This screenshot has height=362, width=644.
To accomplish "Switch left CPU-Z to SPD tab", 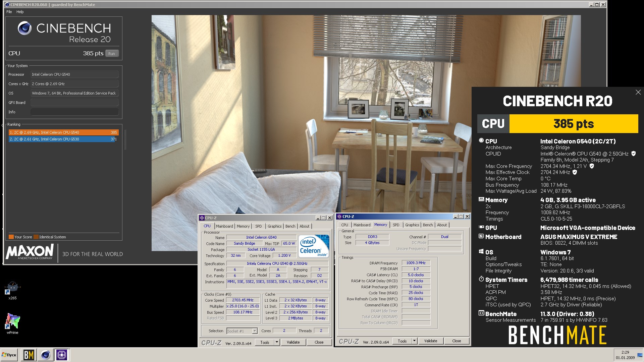I will pos(258,226).
